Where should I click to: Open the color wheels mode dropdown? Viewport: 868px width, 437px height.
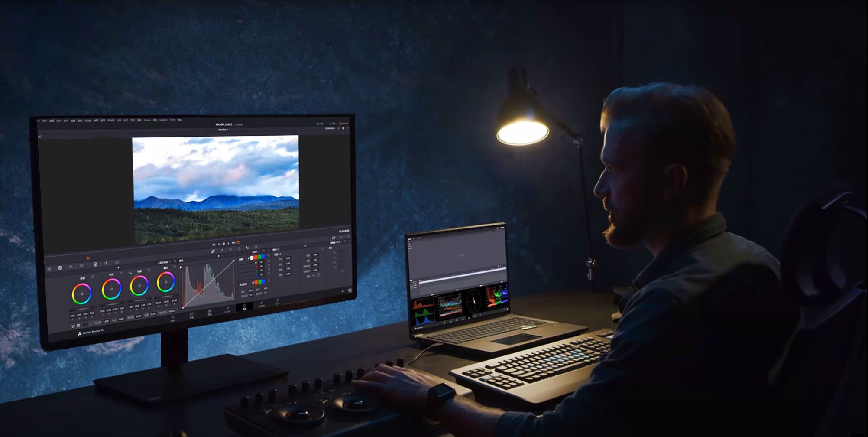pyautogui.click(x=164, y=262)
